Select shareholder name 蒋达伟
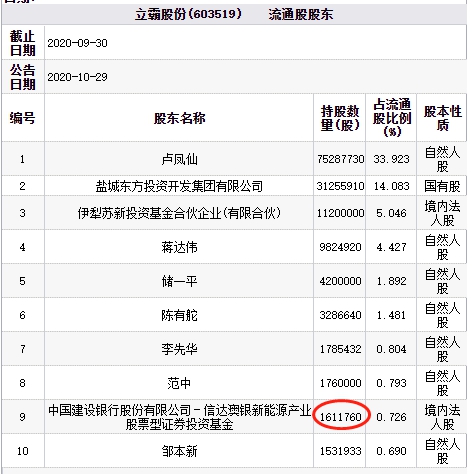The width and height of the screenshot is (472, 474). click(179, 247)
